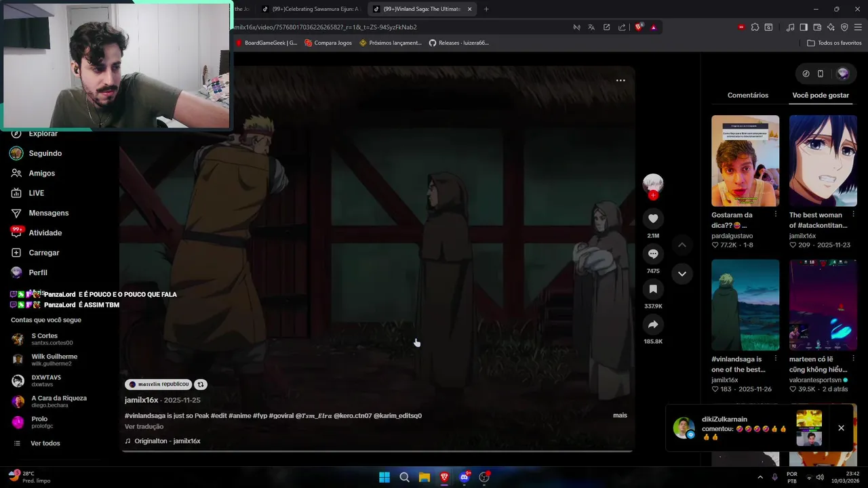Viewport: 868px width, 488px height.
Task: Follow creator via red plus badge
Action: point(653,195)
